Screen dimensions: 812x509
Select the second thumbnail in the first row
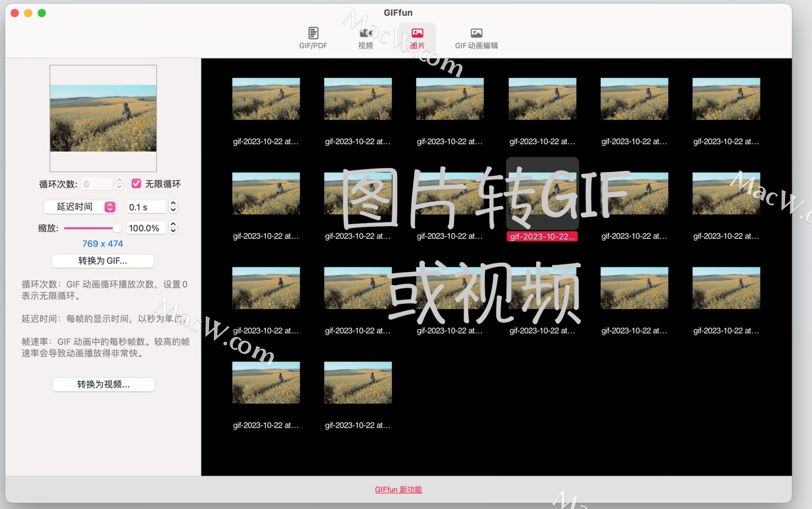(358, 99)
